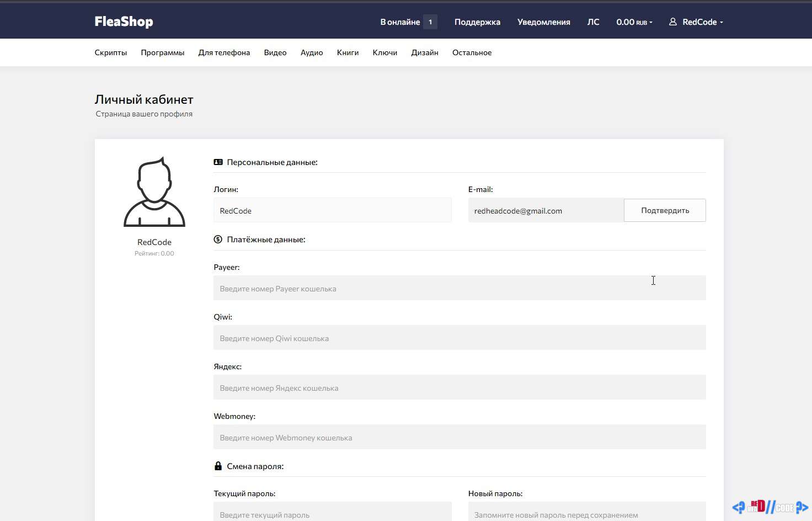Open Уведомления notifications
812x521 pixels.
(x=543, y=22)
